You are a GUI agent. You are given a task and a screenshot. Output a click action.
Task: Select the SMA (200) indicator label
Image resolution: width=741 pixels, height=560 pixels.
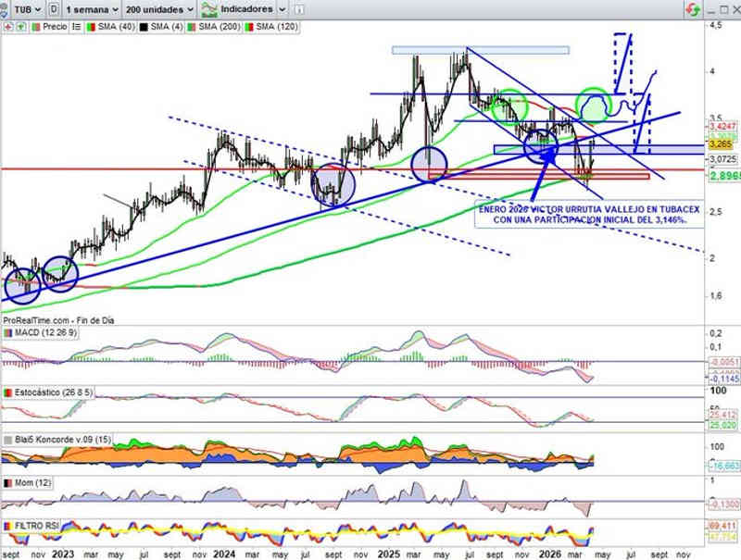[218, 27]
